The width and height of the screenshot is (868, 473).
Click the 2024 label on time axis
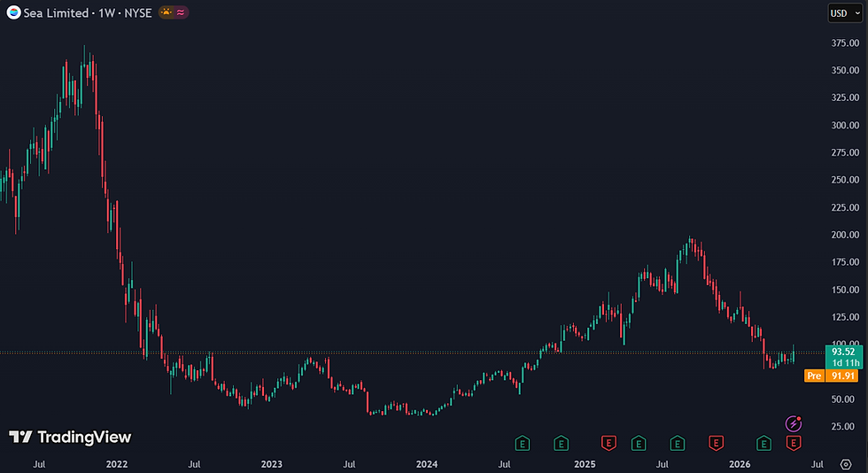[427, 464]
